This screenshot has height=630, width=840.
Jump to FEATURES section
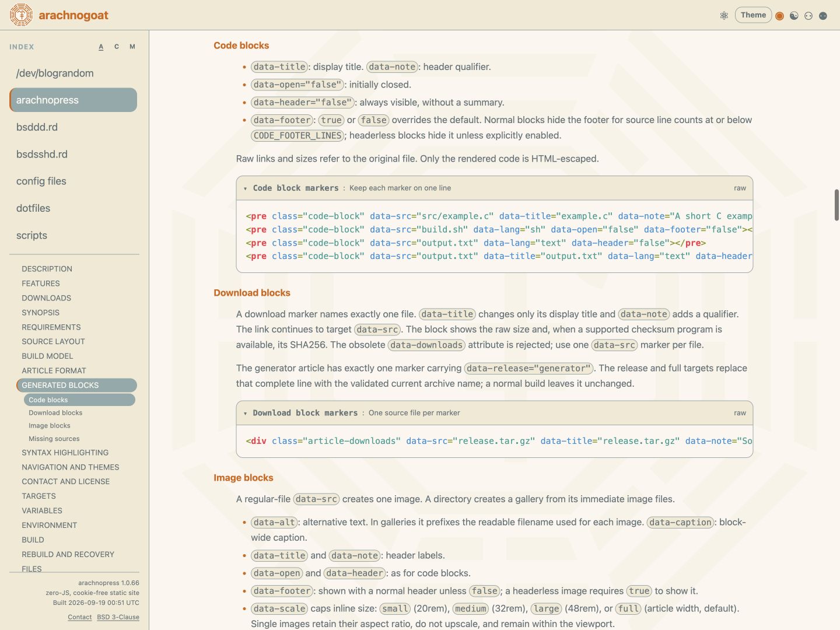coord(41,283)
